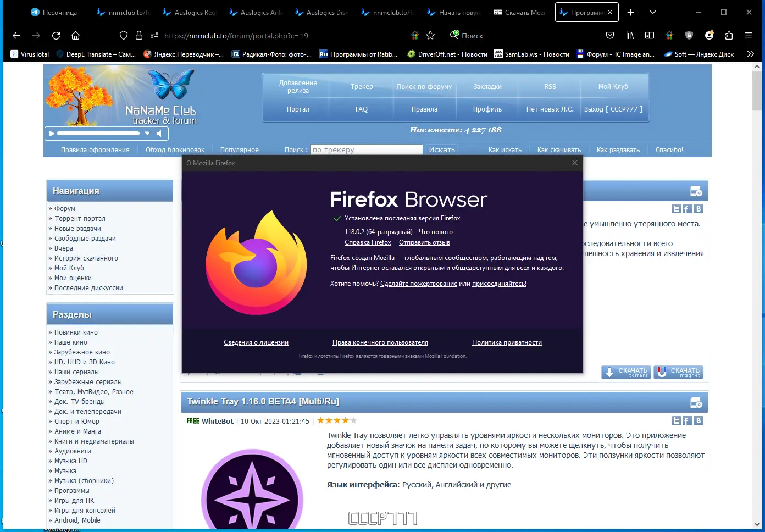765x532 pixels.
Task: Open Как скачивать help link
Action: [559, 150]
